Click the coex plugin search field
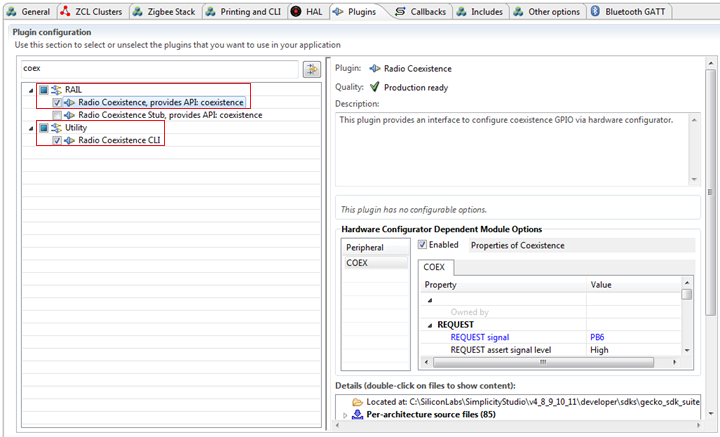 (160, 68)
